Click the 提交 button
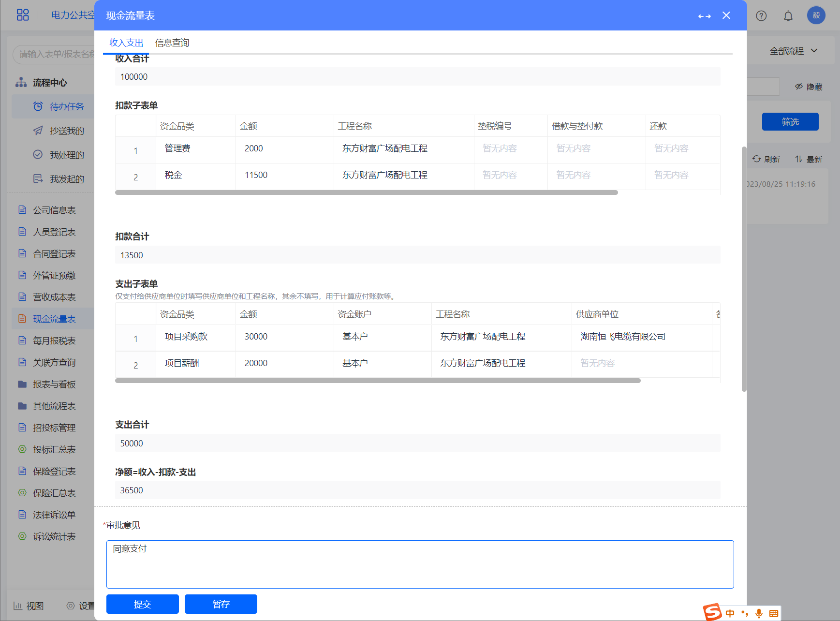Viewport: 840px width, 621px height. coord(142,604)
